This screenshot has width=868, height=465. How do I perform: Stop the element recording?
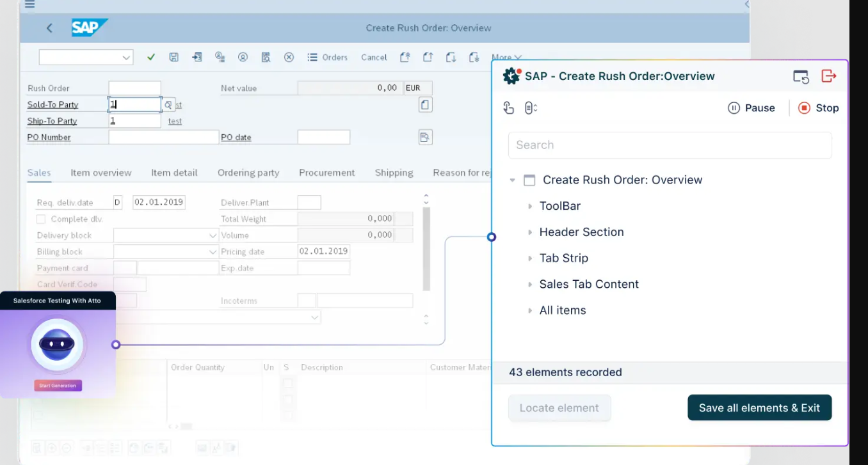818,108
